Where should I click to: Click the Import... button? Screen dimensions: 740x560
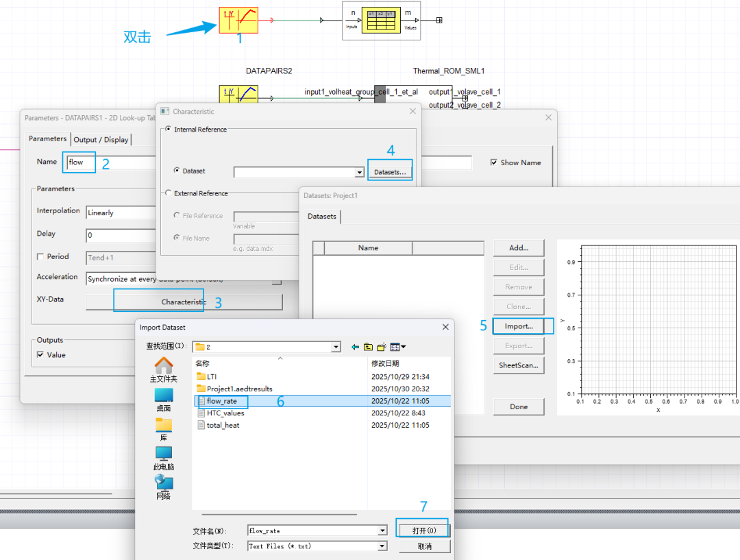tap(519, 326)
